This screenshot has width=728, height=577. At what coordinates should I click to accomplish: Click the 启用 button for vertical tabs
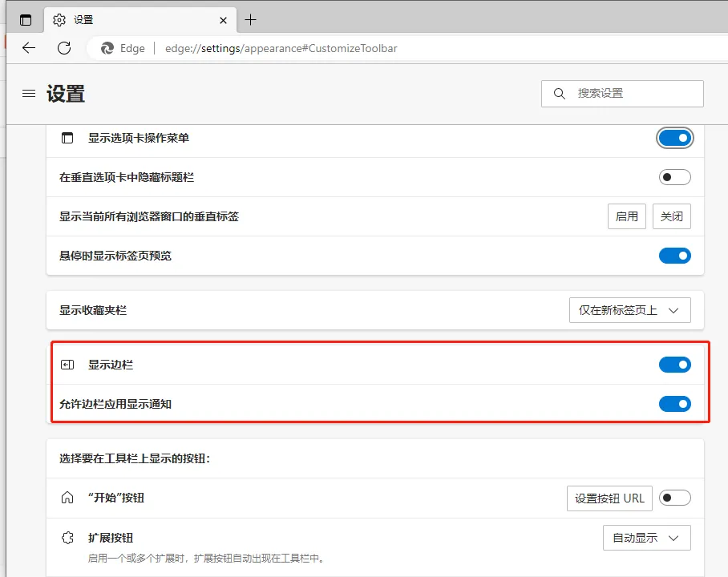(x=626, y=216)
